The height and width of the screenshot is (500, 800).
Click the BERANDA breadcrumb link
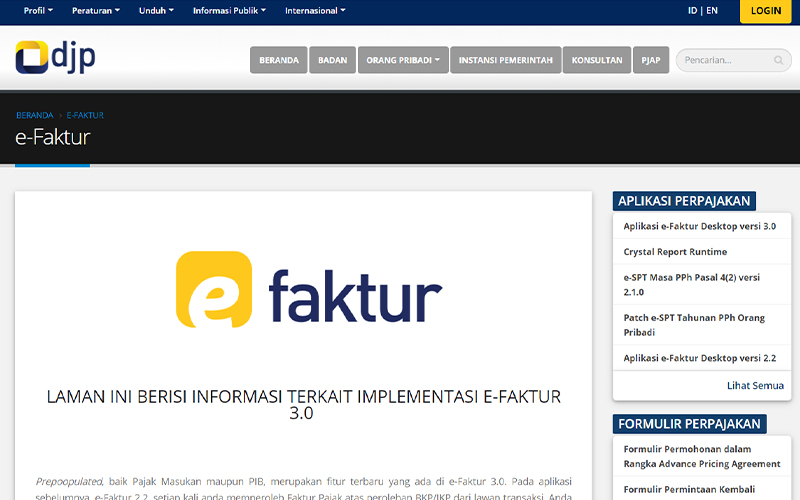click(35, 115)
